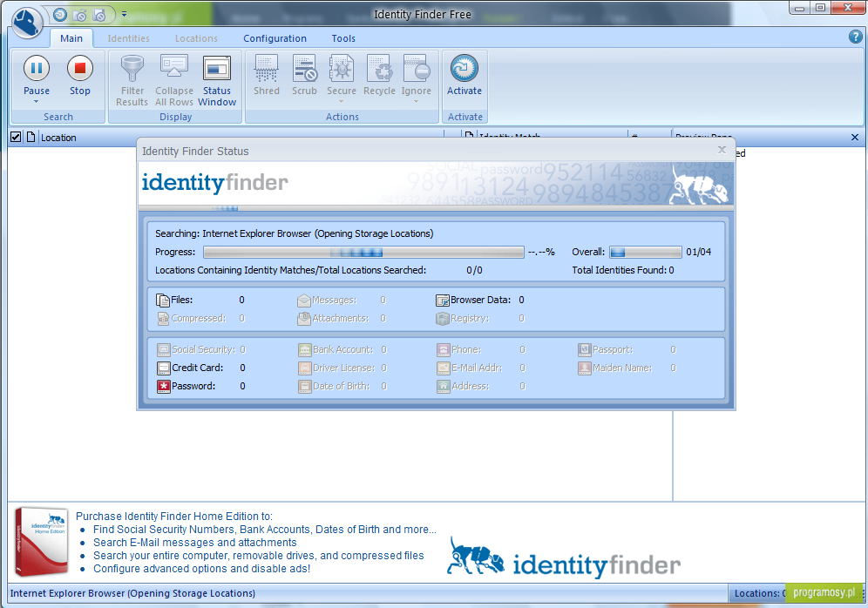
Task: Toggle the select-all checkbox beside Location
Action: (16, 137)
